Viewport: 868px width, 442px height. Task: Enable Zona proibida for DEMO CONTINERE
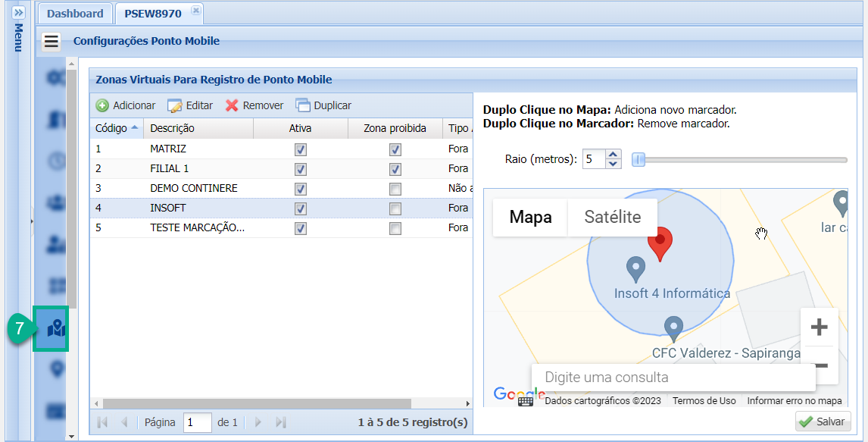(395, 188)
